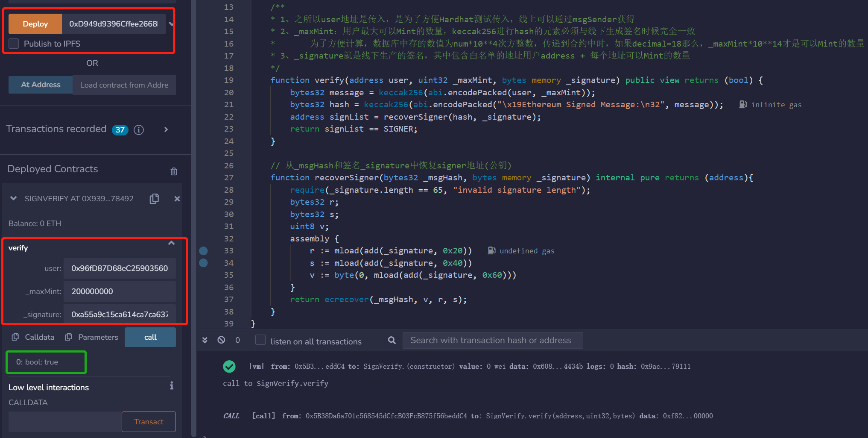Click the terminal search magnifier icon
868x438 pixels.
(392, 340)
